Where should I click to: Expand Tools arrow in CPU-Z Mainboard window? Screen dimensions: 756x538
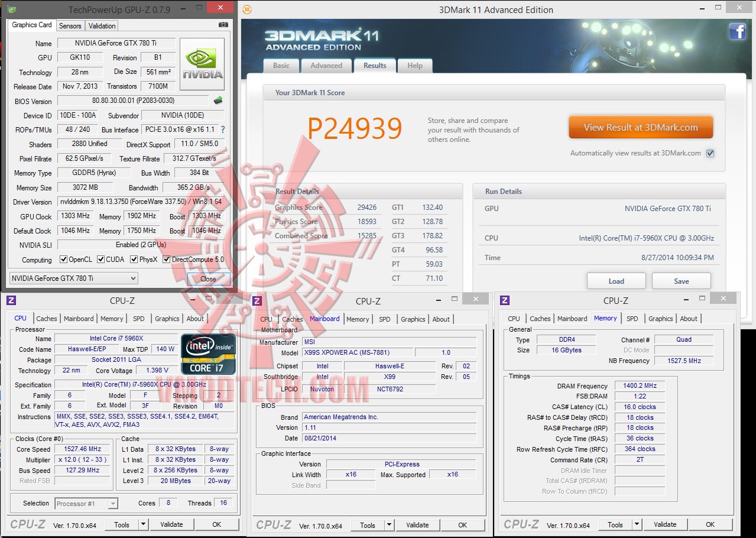(x=389, y=525)
